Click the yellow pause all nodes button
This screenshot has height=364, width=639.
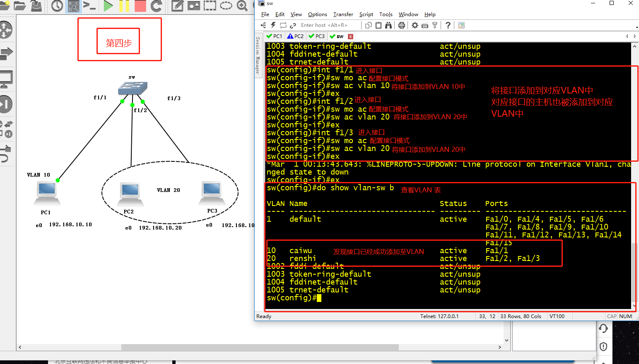click(x=124, y=6)
